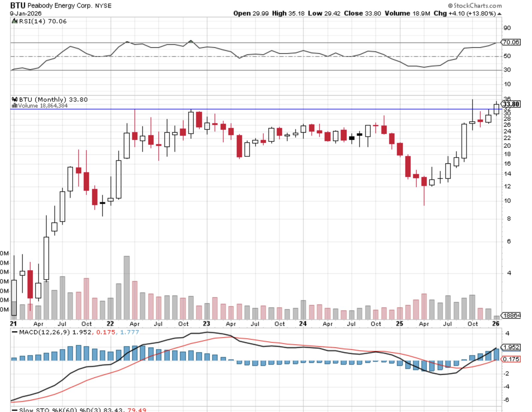Click the copyright symbol beside StockCharts.com
The height and width of the screenshot is (412, 532).
(450, 6)
